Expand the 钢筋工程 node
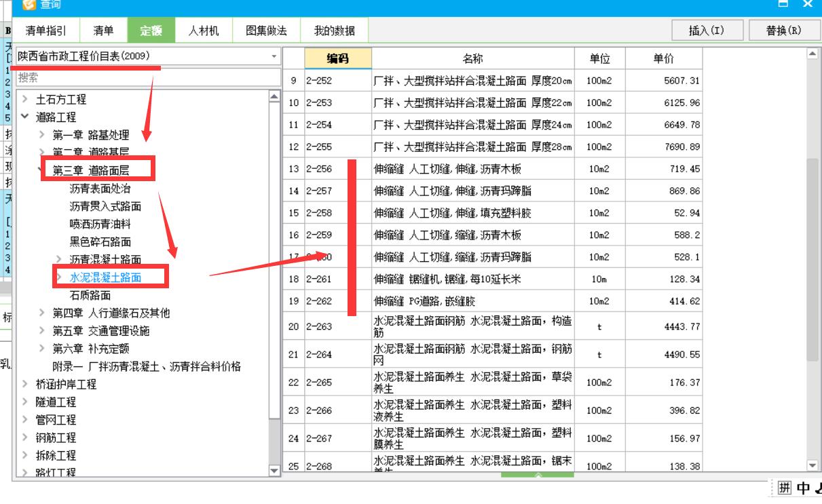822x504 pixels. pyautogui.click(x=25, y=438)
